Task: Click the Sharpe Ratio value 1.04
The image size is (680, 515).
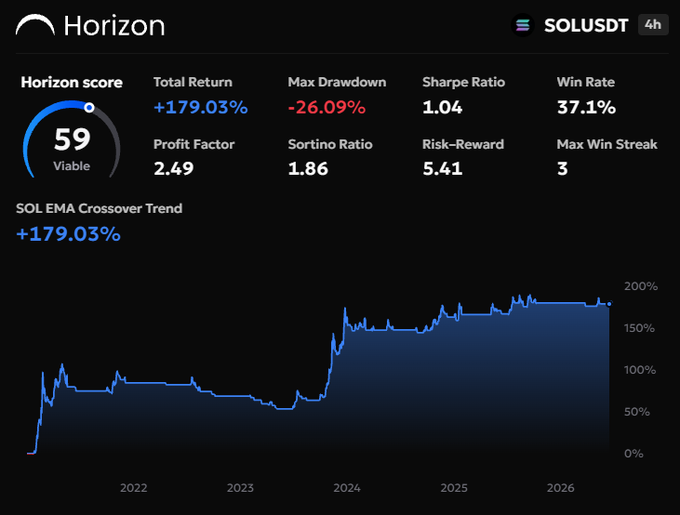Action: tap(442, 107)
